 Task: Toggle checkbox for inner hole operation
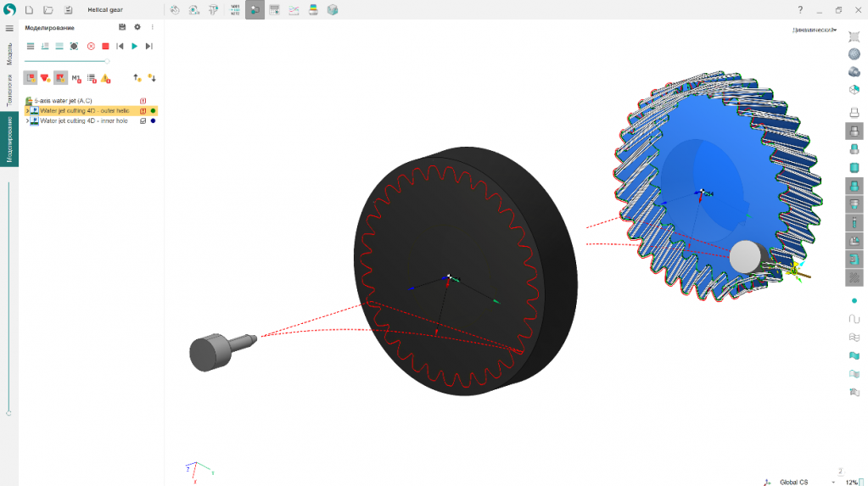(143, 121)
